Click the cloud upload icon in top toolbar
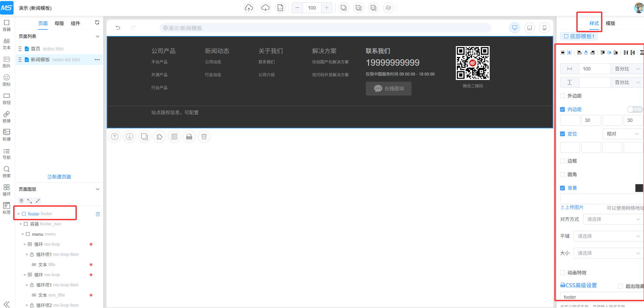This screenshot has height=308, width=644. 249,8
